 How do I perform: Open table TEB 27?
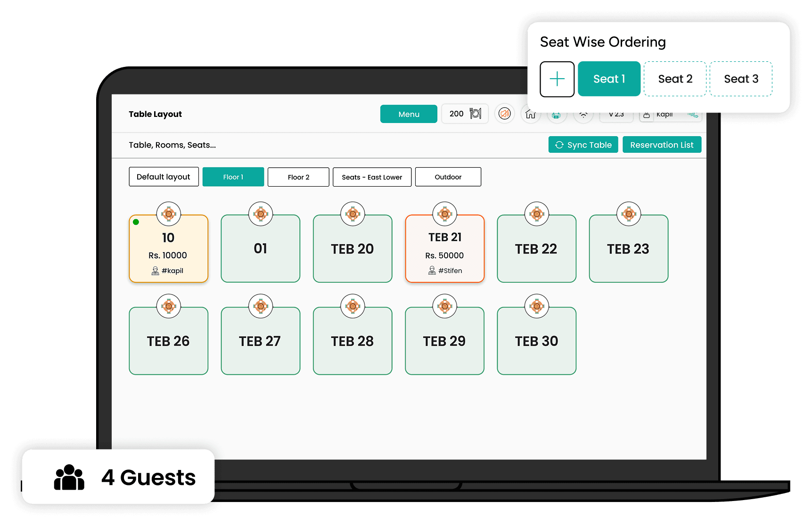tap(261, 341)
